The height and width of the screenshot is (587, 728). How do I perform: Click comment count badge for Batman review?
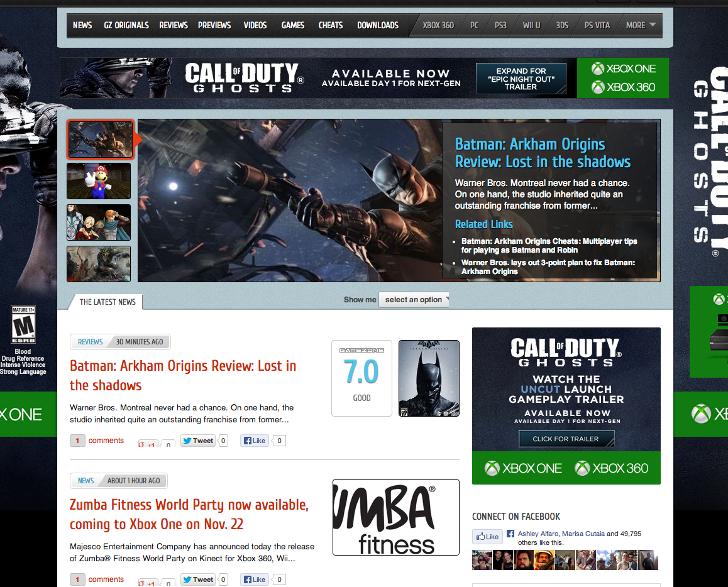[x=77, y=441]
